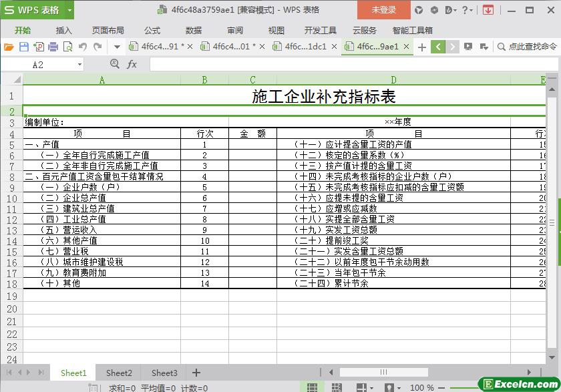The image size is (561, 392).
Task: Open the 智能工具箱 ribbon tab
Action: click(x=412, y=31)
